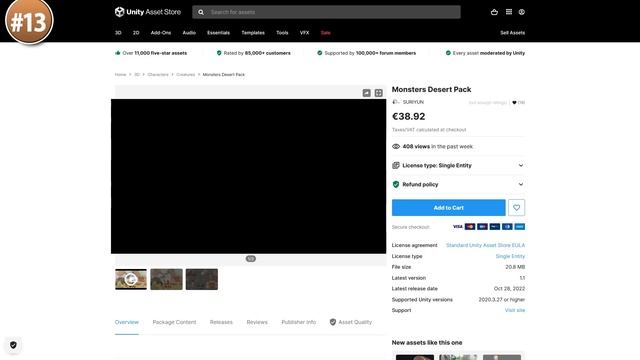The height and width of the screenshot is (360, 640).
Task: Click the favorites heart count icon
Action: [514, 102]
